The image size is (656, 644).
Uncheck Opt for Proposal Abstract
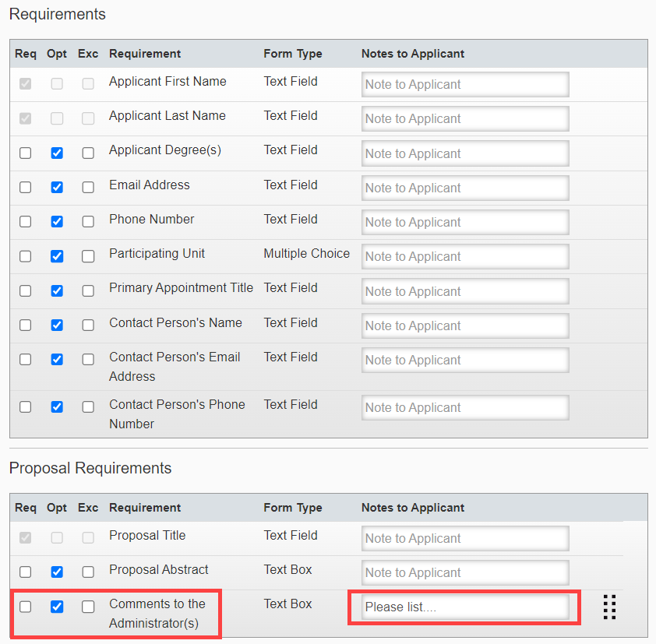[57, 572]
